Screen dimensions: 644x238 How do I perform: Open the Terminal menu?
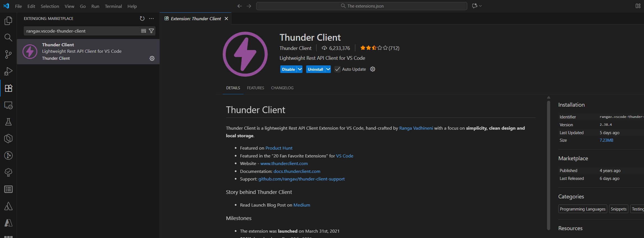[113, 6]
